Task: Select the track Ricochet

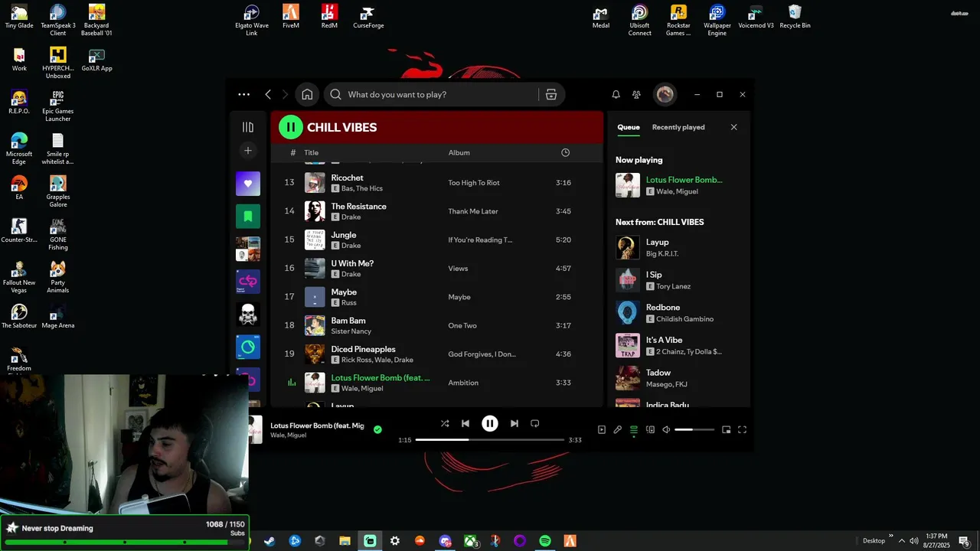Action: pyautogui.click(x=347, y=178)
